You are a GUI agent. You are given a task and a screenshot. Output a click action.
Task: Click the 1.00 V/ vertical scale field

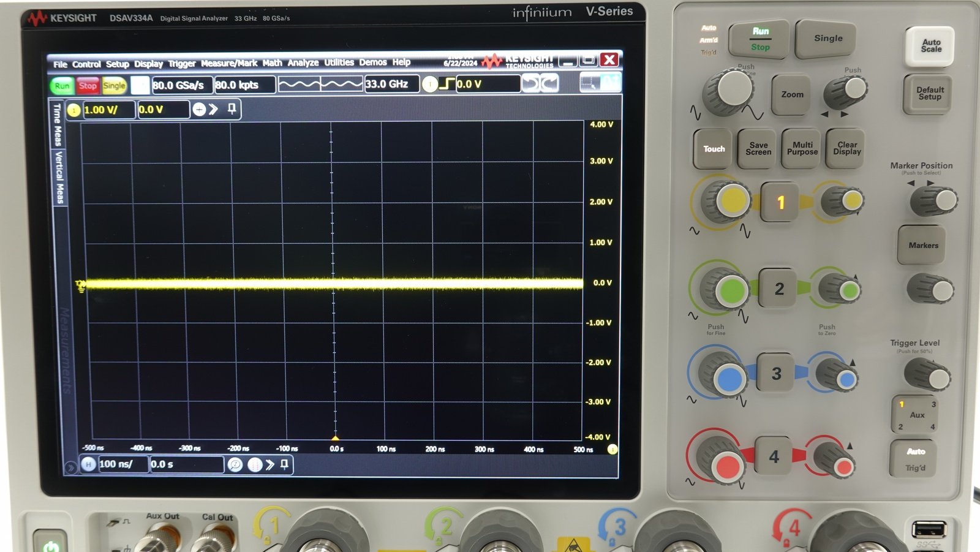(x=108, y=110)
